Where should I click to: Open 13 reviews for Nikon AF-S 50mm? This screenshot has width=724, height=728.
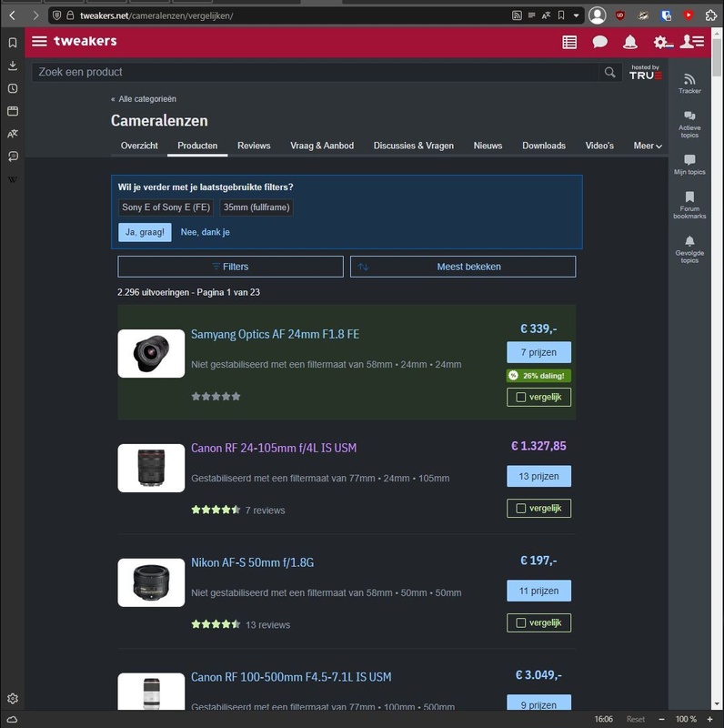(267, 625)
